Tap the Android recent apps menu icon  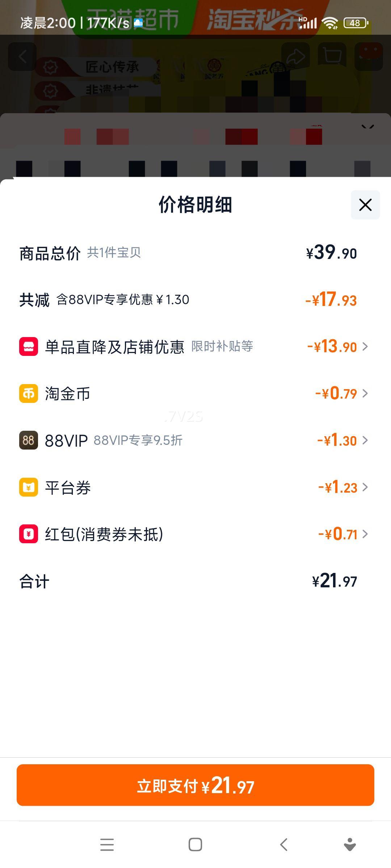[x=107, y=845]
